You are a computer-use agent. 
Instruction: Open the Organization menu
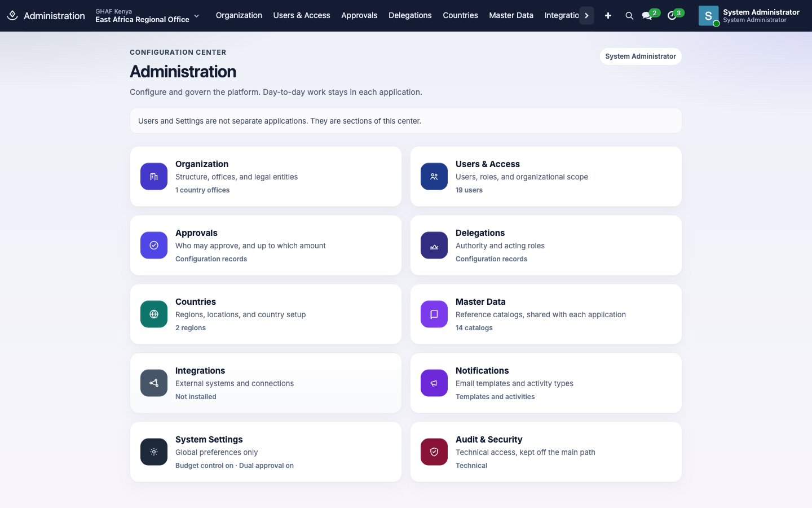[239, 16]
